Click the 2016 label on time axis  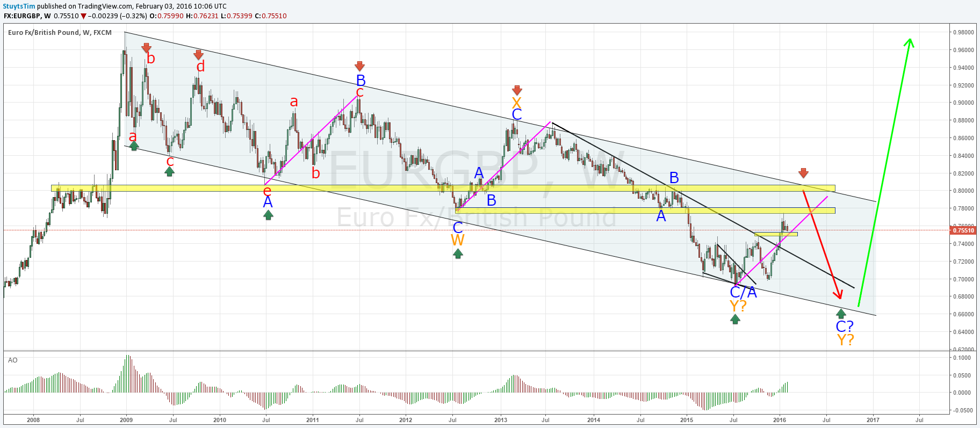click(x=780, y=420)
